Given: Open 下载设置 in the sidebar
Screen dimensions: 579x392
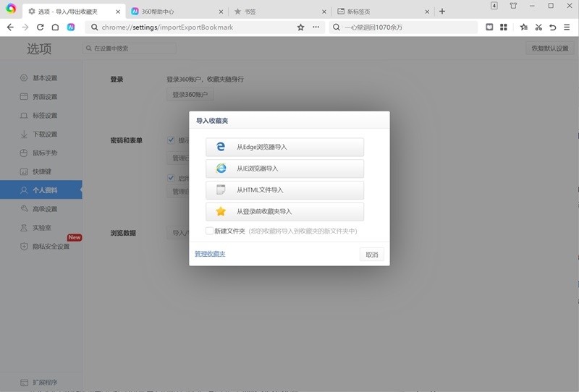Looking at the screenshot, I should pos(41,134).
